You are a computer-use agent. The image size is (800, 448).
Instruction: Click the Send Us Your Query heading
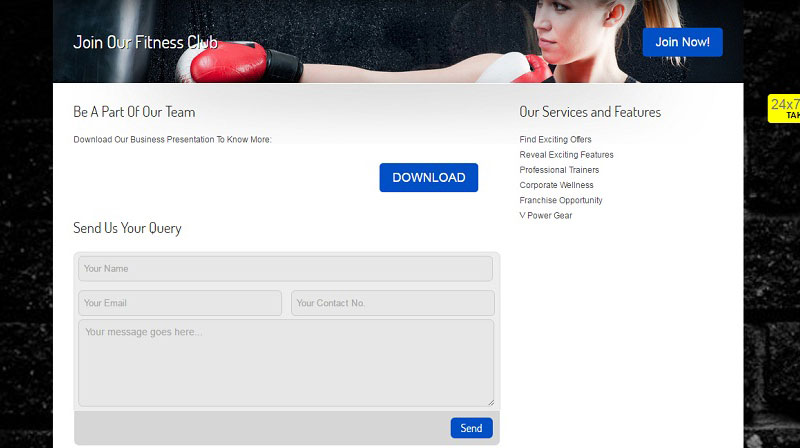click(x=127, y=228)
